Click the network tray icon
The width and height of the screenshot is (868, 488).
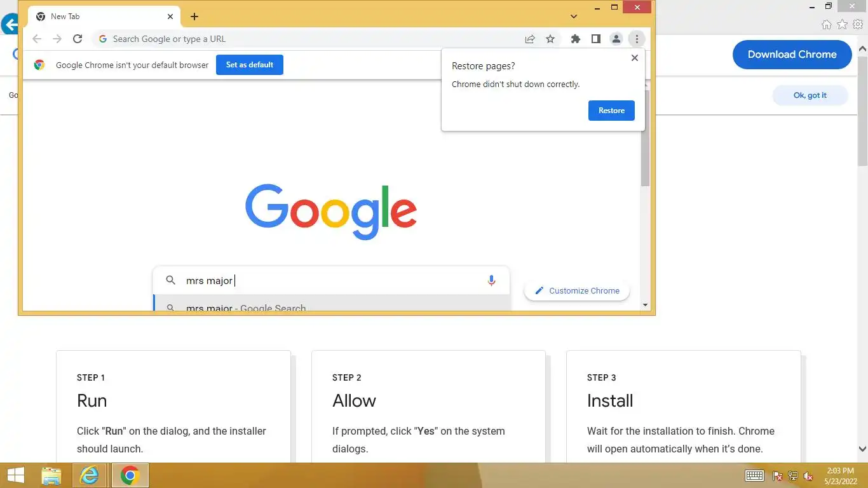[793, 476]
